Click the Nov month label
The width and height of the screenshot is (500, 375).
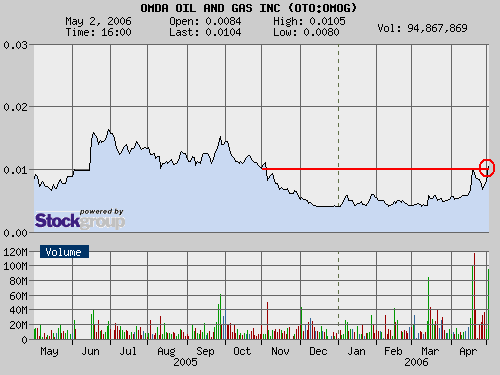(x=280, y=351)
